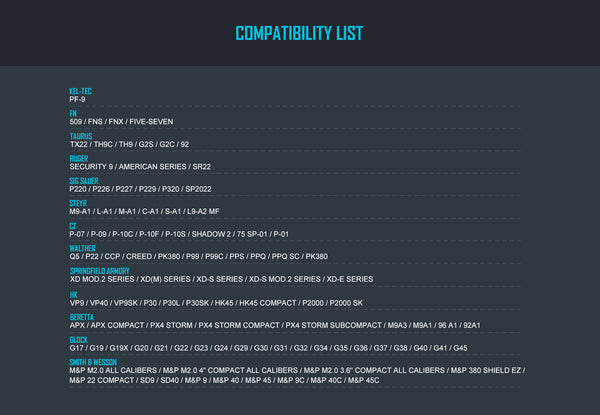Select the RUGER brand heading
The image size is (600, 415).
[80, 158]
